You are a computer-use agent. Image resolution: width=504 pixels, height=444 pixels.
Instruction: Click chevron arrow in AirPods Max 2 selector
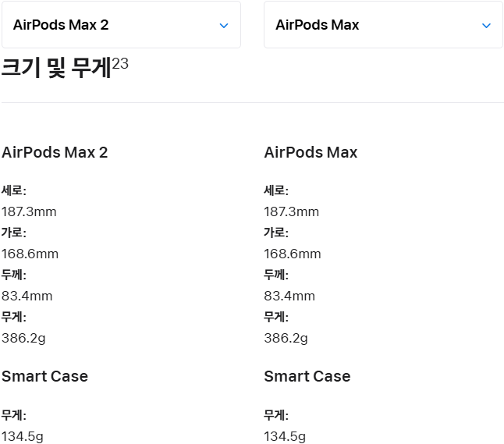224,26
